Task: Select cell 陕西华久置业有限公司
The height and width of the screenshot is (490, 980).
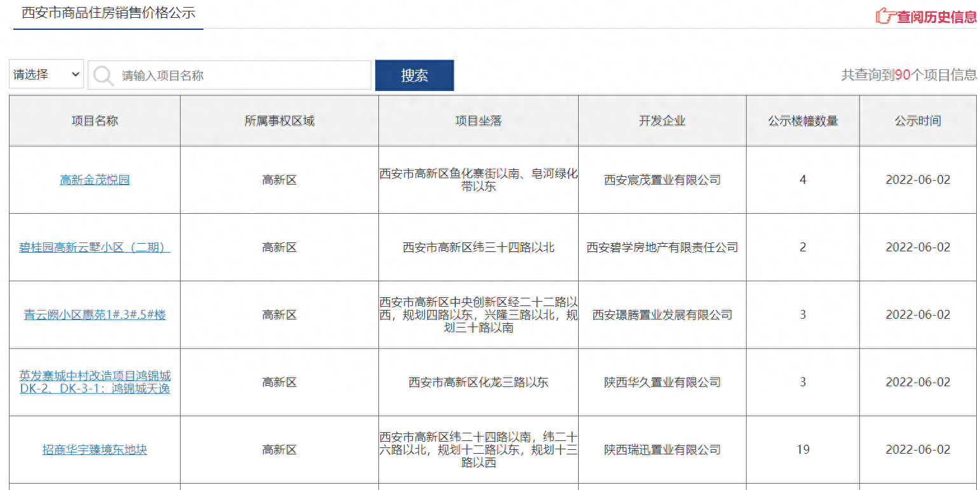Action: point(662,382)
